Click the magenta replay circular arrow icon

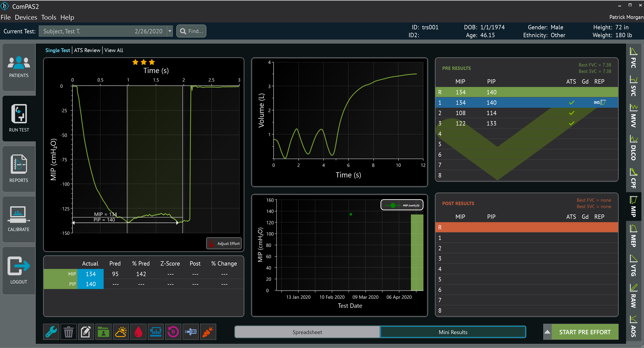173,332
